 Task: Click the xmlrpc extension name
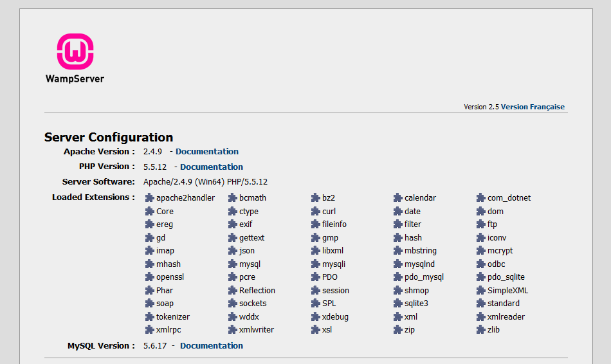169,330
